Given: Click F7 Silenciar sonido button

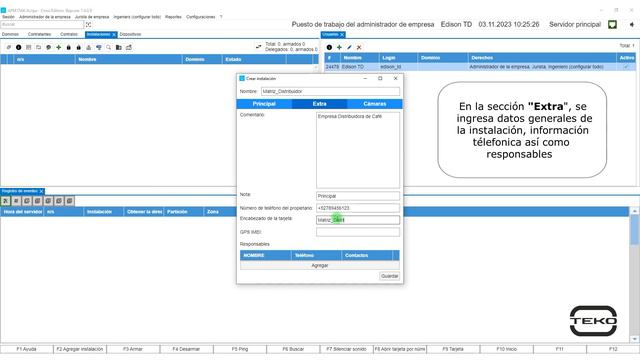Looking at the screenshot, I should click(346, 349).
